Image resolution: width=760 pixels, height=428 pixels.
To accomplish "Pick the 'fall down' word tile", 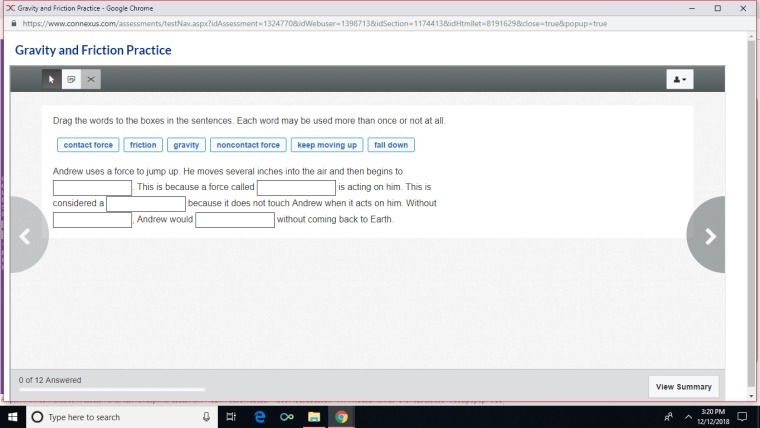I will pyautogui.click(x=391, y=145).
